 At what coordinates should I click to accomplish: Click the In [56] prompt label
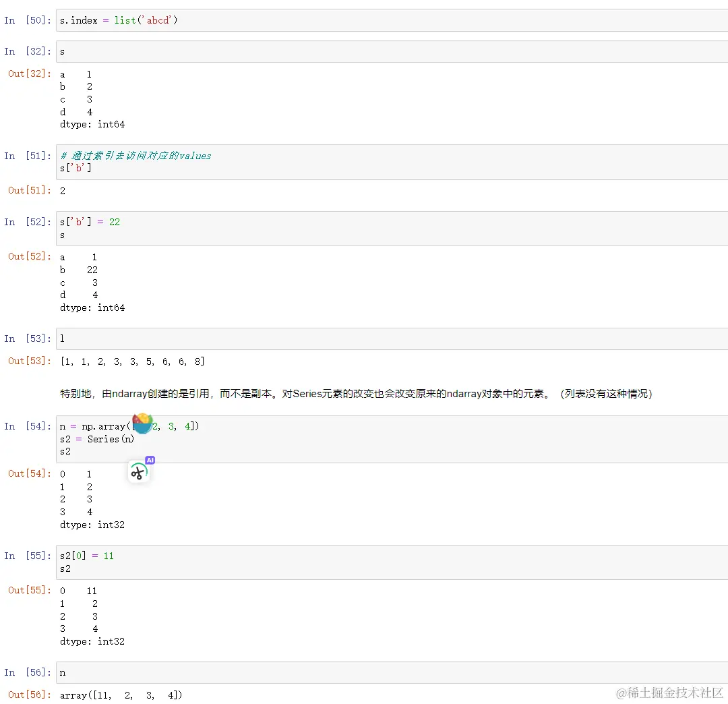coord(28,672)
